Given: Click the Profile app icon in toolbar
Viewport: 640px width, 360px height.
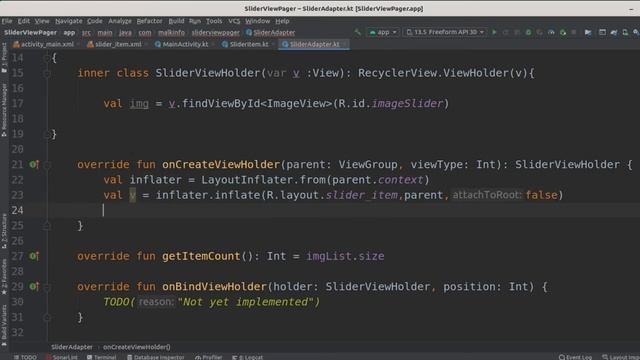Looking at the screenshot, I should pyautogui.click(x=551, y=32).
